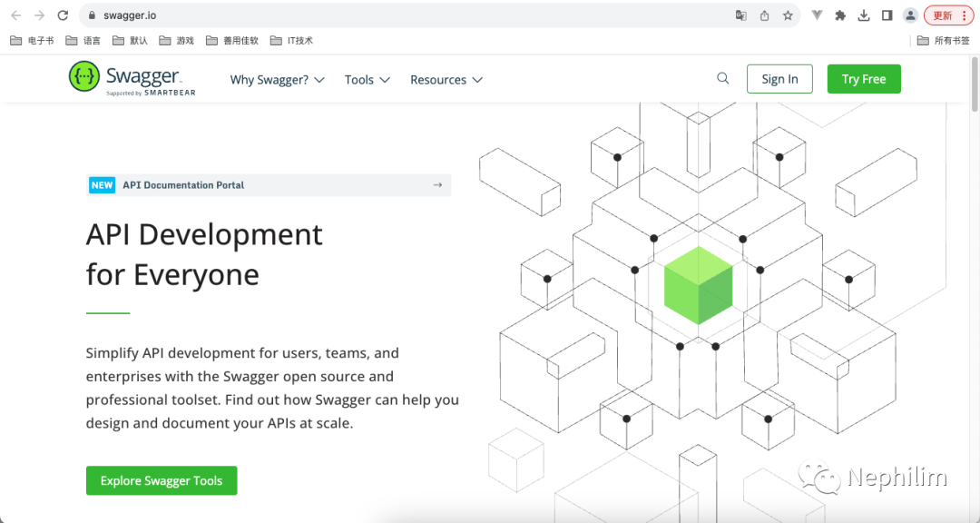Click the Sign In button
The width and height of the screenshot is (980, 523).
point(779,79)
